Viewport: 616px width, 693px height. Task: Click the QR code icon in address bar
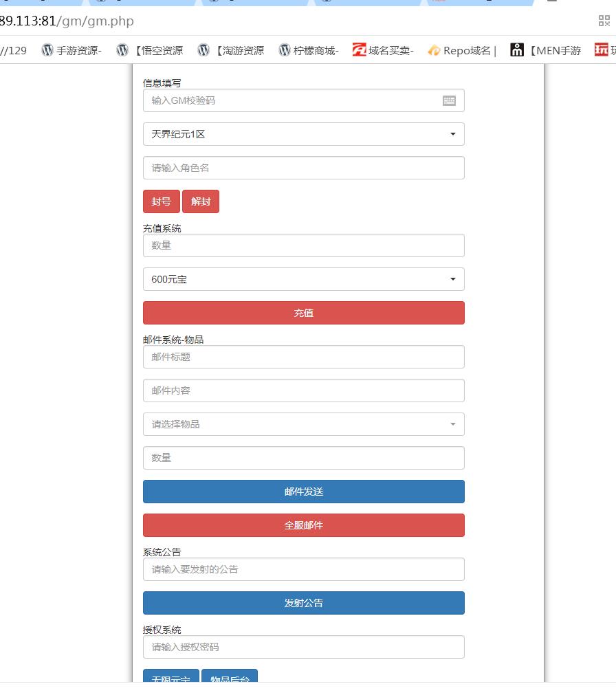[x=604, y=21]
